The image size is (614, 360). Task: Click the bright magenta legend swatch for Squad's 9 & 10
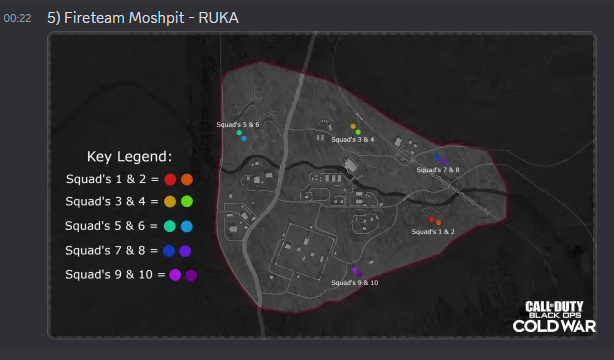(175, 275)
